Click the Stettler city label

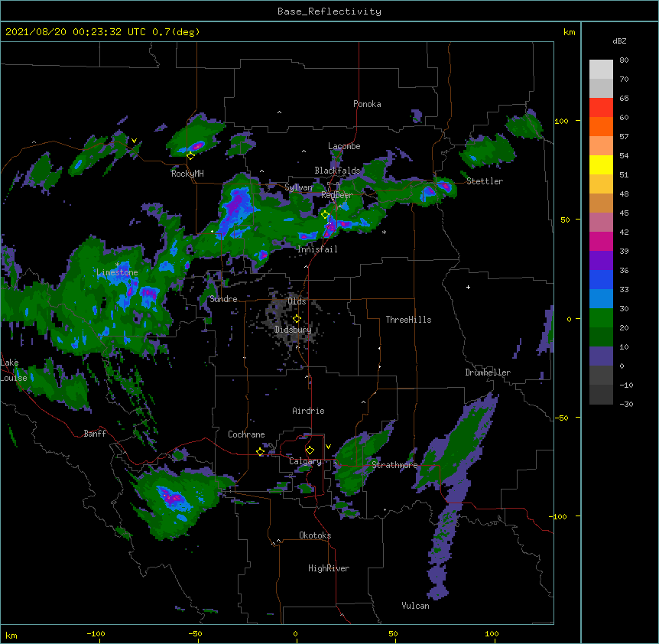click(x=485, y=181)
